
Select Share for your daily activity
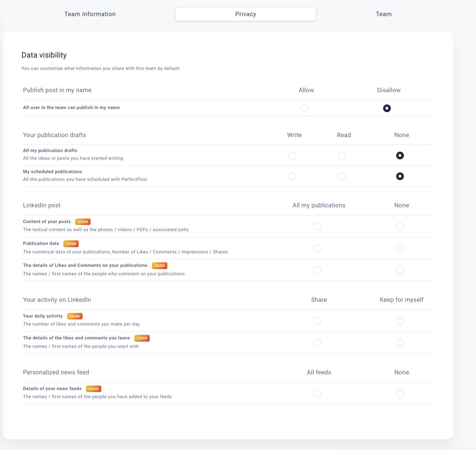(317, 321)
